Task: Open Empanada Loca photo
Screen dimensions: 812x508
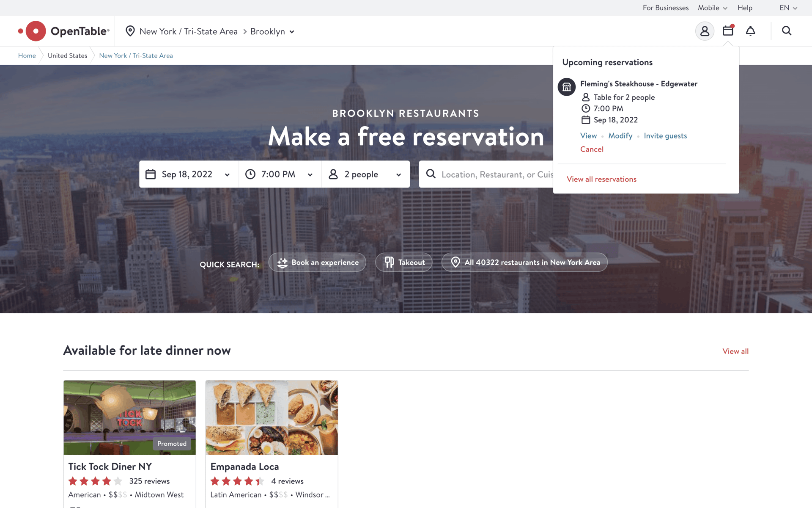Action: coord(272,418)
